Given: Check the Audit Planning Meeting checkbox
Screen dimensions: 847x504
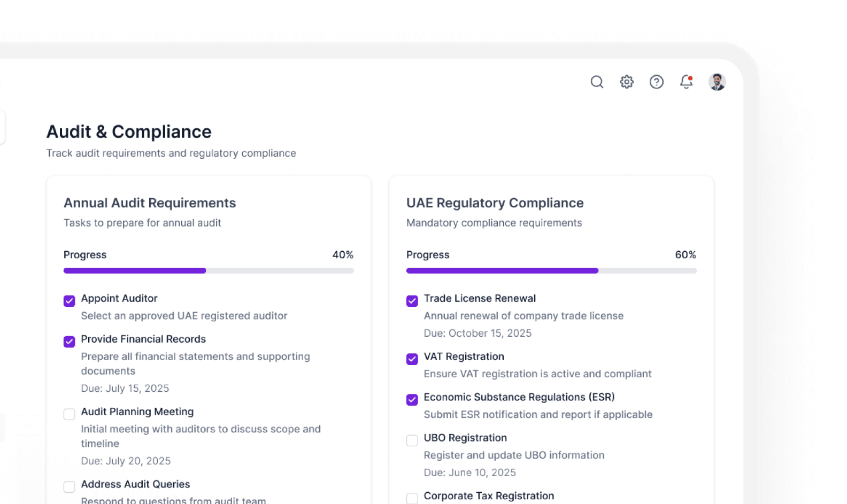Looking at the screenshot, I should click(x=70, y=414).
